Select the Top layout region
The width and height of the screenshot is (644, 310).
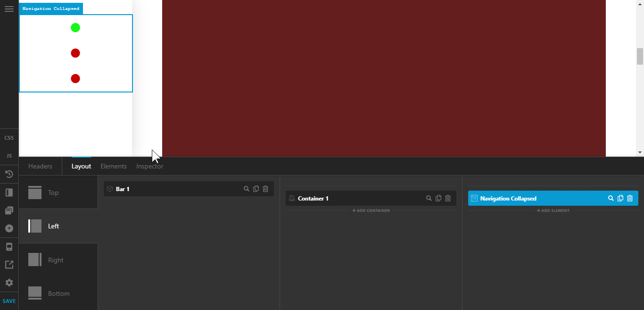coord(53,193)
